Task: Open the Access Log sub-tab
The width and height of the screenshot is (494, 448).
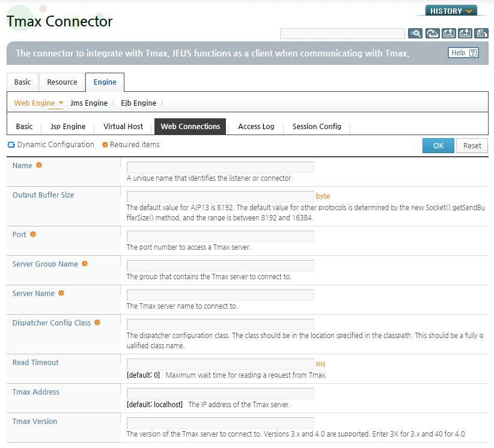Action: pos(256,126)
